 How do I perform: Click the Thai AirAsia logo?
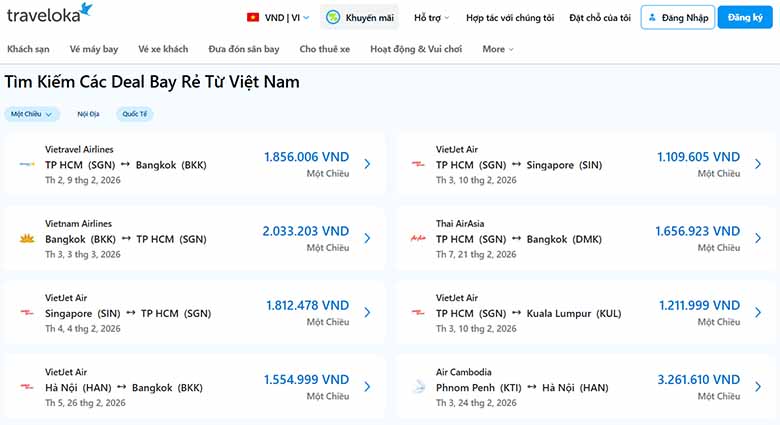point(418,238)
